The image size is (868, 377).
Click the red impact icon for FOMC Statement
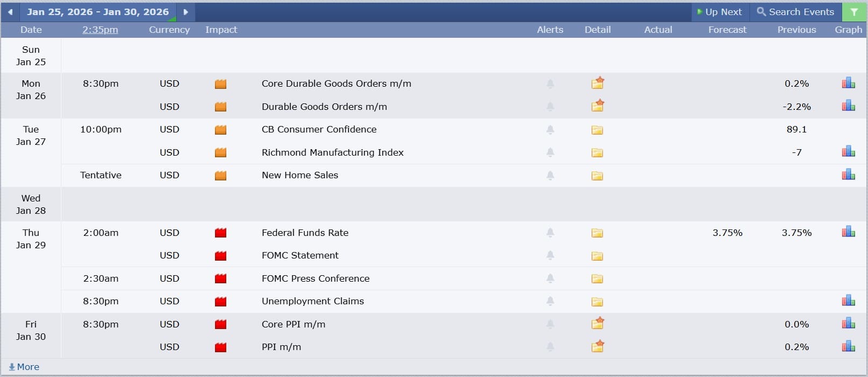coord(220,256)
